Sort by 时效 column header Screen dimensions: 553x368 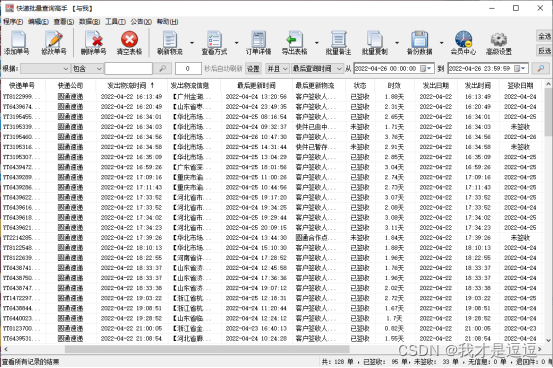pos(394,85)
